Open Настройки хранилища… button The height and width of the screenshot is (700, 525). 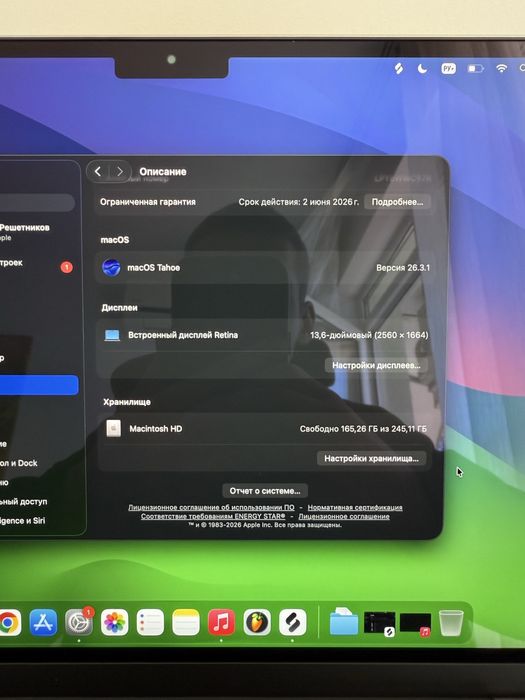[x=371, y=458]
